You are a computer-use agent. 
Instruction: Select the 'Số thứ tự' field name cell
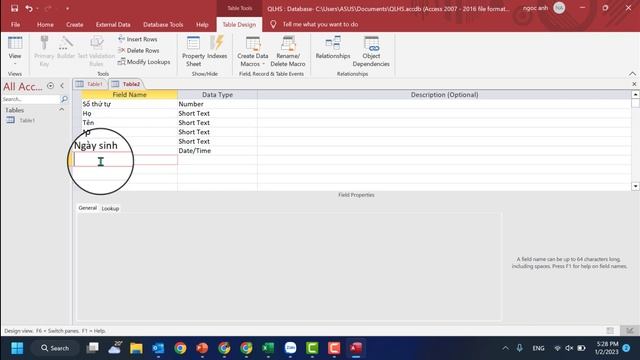pyautogui.click(x=129, y=104)
